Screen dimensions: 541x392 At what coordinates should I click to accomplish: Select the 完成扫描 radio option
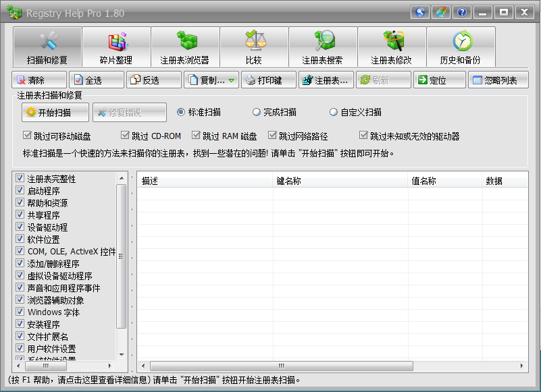pos(257,112)
